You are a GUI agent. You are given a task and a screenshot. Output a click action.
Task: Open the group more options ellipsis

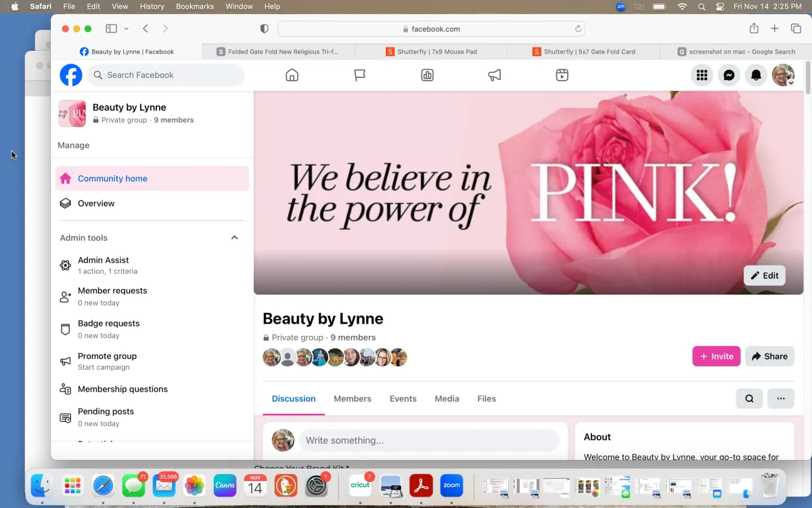tap(781, 398)
